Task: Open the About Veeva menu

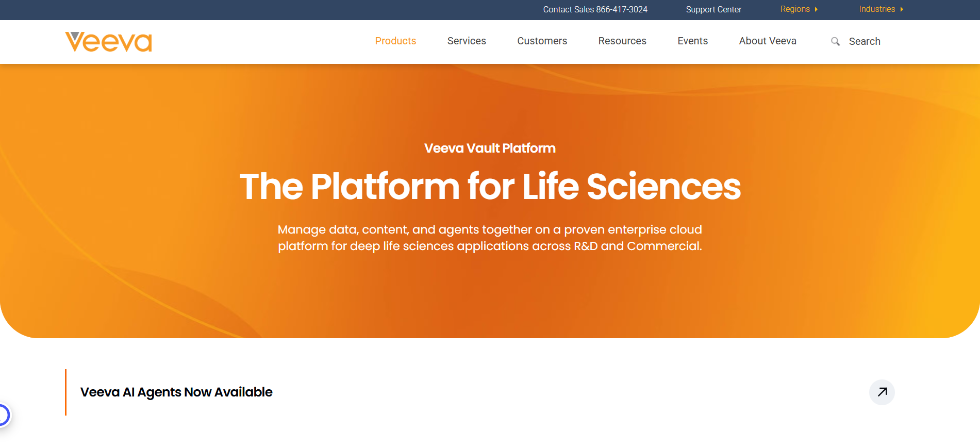Action: (x=768, y=41)
